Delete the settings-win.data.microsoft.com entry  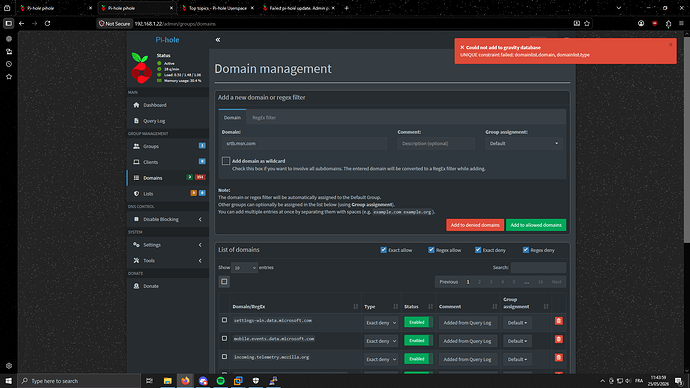coord(558,321)
